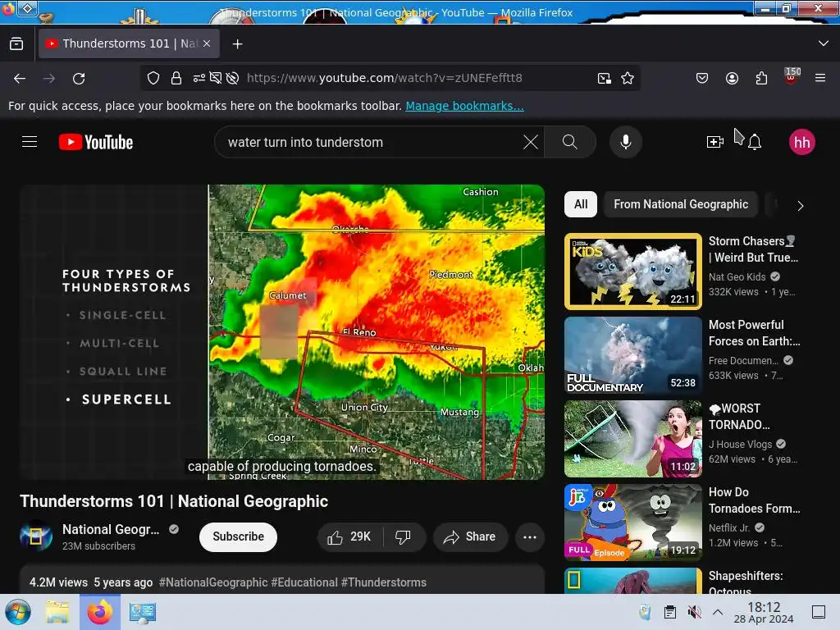Pause the playing thunderstorm video

pyautogui.click(x=282, y=331)
